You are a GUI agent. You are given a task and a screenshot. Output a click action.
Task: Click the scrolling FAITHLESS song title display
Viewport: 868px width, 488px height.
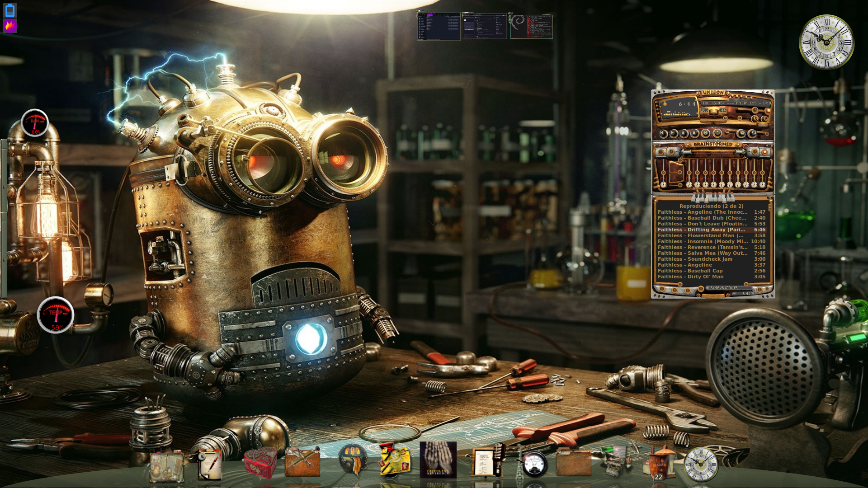point(736,103)
